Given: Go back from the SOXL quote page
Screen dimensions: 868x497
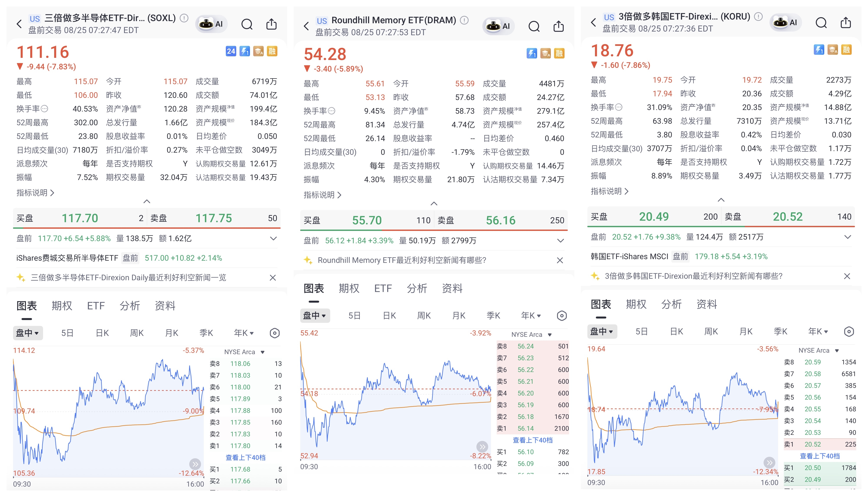Looking at the screenshot, I should click(19, 24).
